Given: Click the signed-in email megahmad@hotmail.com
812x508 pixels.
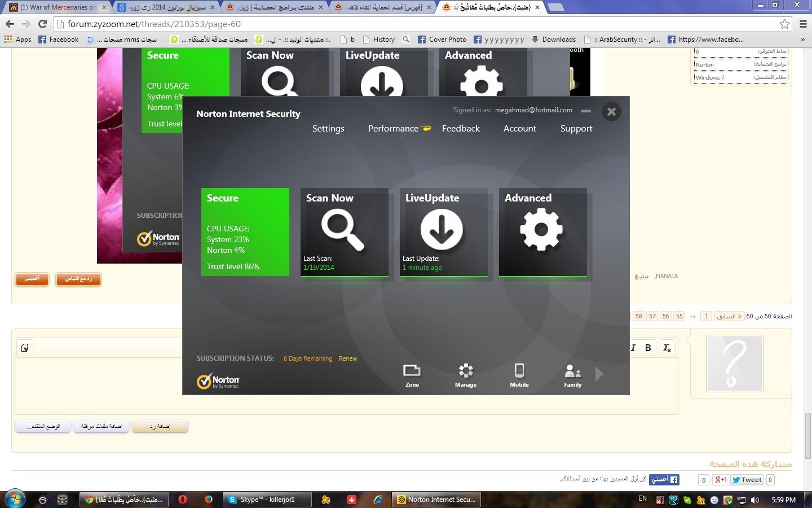Looking at the screenshot, I should coord(533,110).
